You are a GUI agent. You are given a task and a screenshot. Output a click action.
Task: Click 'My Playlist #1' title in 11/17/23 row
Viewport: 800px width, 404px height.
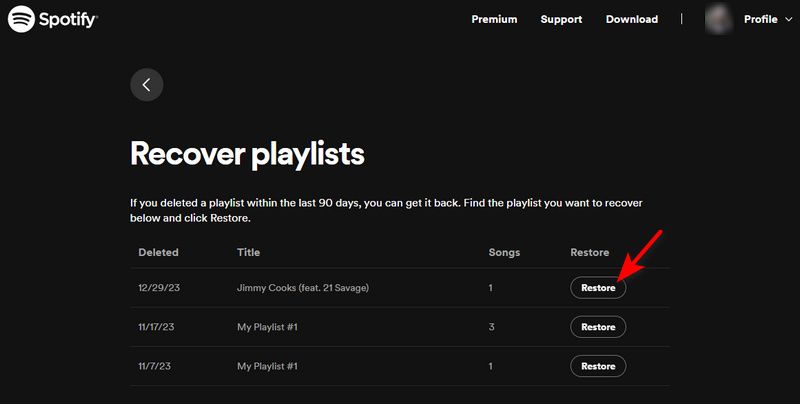point(267,327)
